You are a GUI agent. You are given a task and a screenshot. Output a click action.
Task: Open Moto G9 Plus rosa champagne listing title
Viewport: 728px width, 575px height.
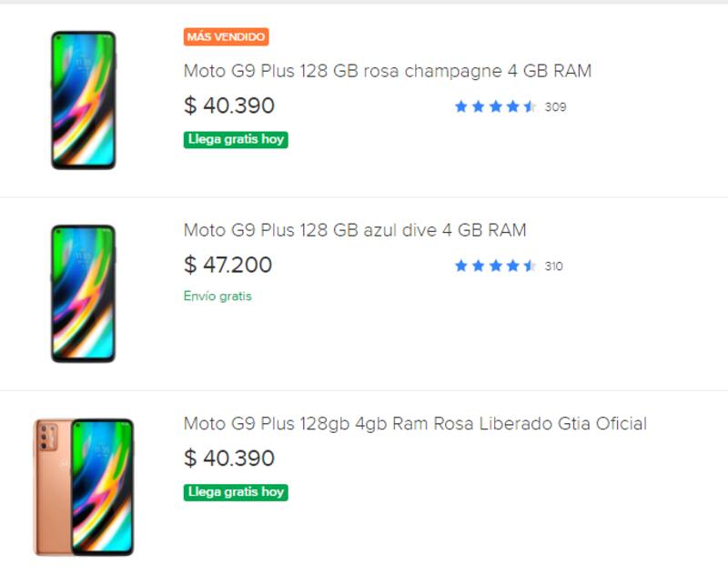pyautogui.click(x=387, y=71)
